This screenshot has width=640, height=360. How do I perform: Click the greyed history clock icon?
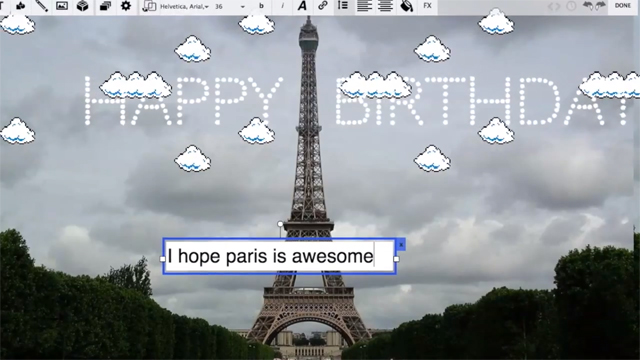coord(571,6)
